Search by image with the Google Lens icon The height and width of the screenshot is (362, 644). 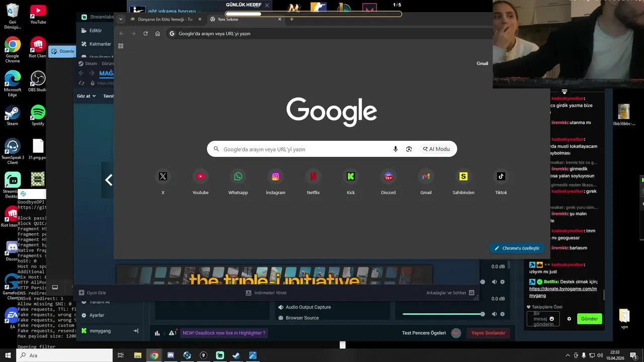click(x=409, y=149)
